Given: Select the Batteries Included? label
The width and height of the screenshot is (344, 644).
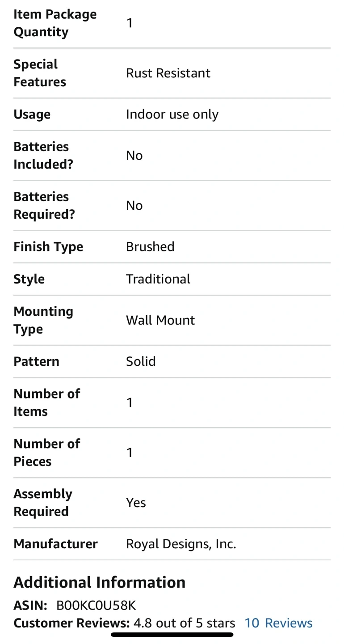Looking at the screenshot, I should click(43, 155).
